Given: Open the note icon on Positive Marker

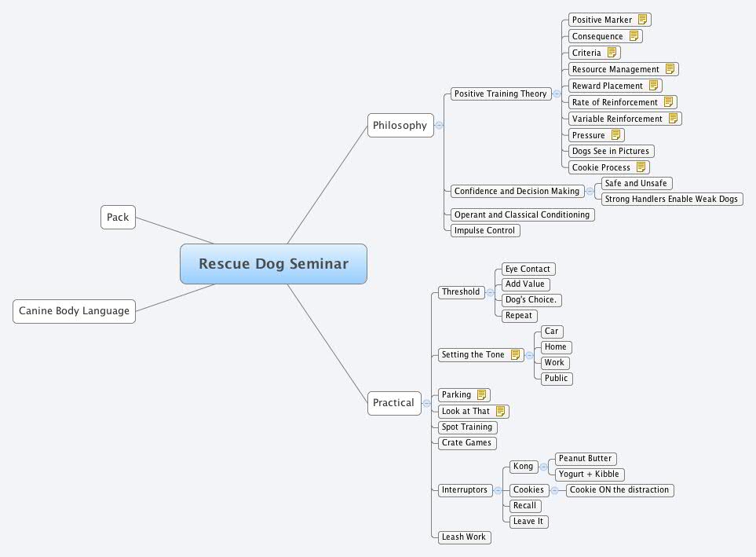Looking at the screenshot, I should [642, 20].
